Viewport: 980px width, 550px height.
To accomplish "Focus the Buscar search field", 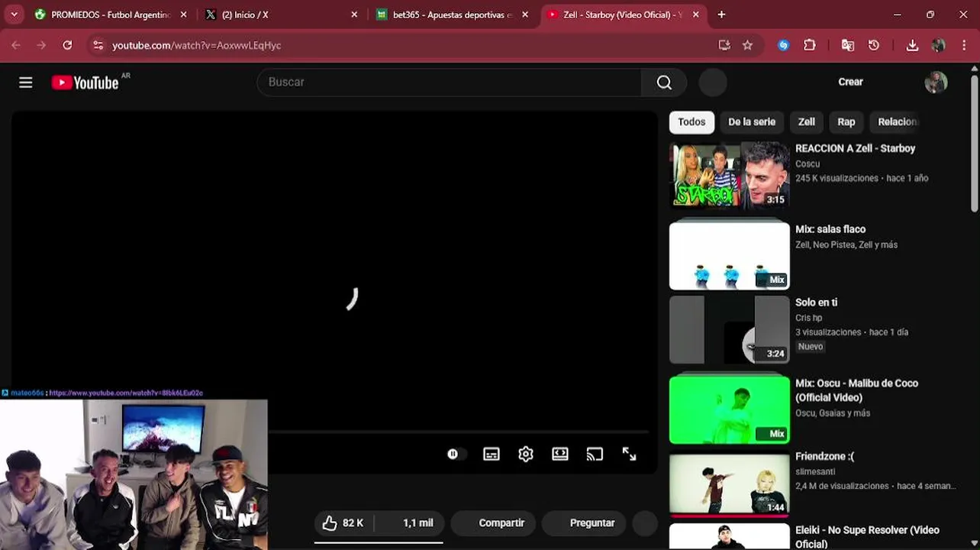I will tap(450, 82).
